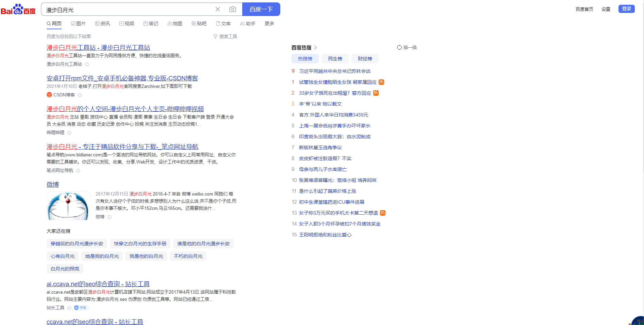This screenshot has width=644, height=325.
Task: Open hot search 母亲与两儿子水库溺亡
Action: coord(323,169)
